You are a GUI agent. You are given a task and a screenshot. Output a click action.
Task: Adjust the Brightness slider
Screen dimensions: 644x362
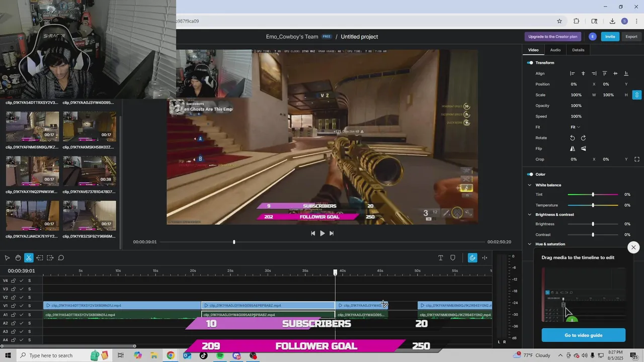[x=593, y=224]
